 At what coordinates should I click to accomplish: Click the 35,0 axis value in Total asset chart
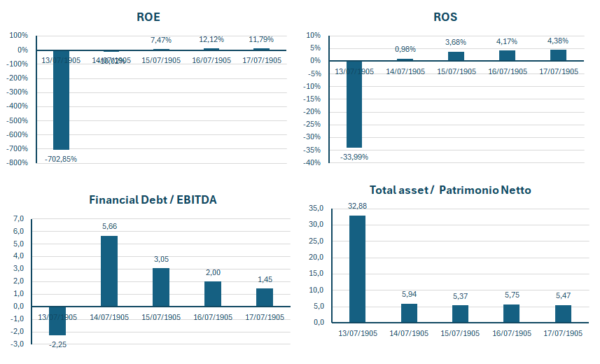click(x=316, y=209)
